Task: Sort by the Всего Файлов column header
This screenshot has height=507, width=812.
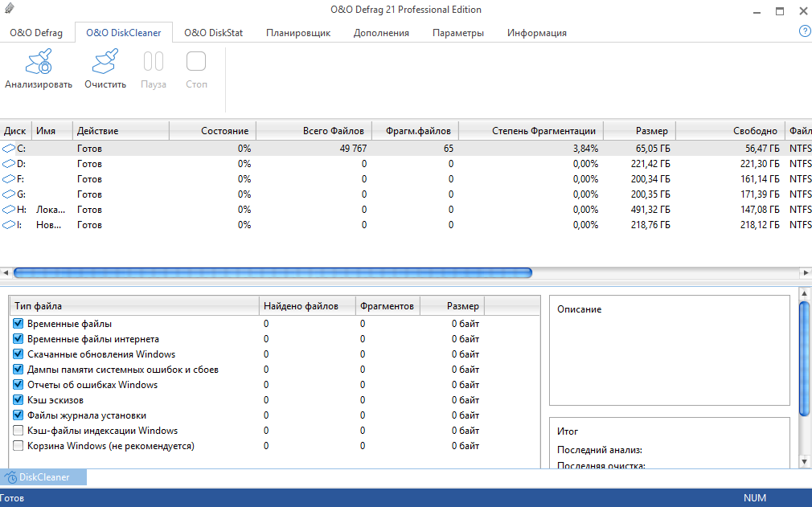Action: tap(314, 131)
